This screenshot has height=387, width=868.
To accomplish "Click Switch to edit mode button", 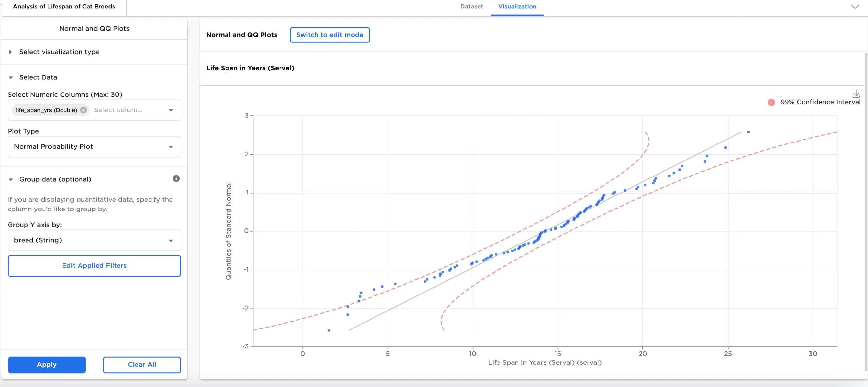I will coord(330,35).
